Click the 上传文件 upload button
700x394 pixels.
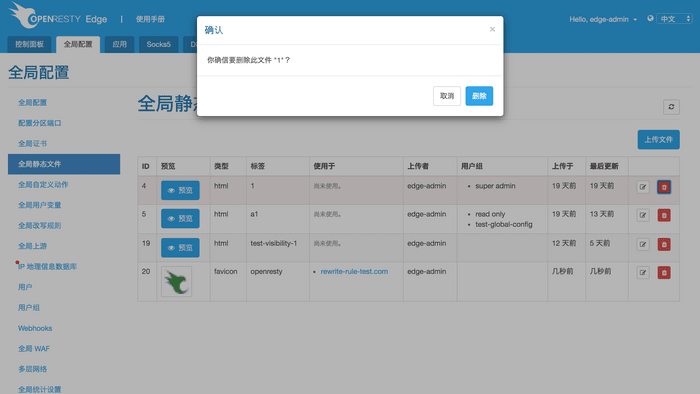tap(658, 140)
